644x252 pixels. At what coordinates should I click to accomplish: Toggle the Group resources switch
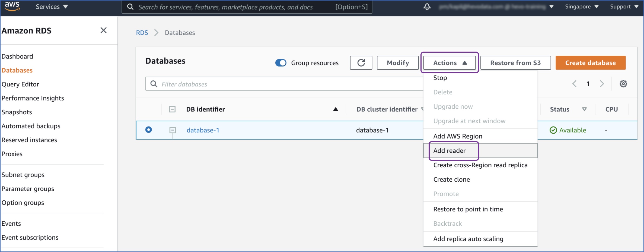pos(281,63)
